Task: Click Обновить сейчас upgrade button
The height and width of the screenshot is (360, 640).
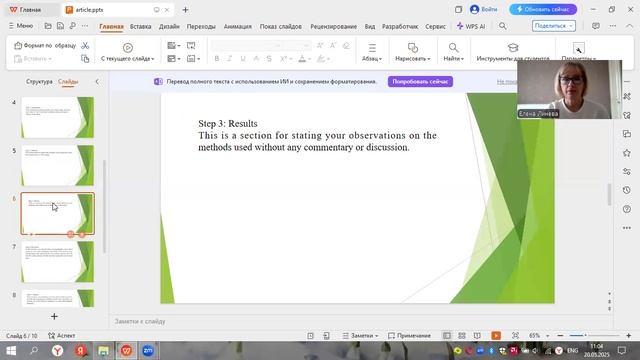Action: coord(543,9)
